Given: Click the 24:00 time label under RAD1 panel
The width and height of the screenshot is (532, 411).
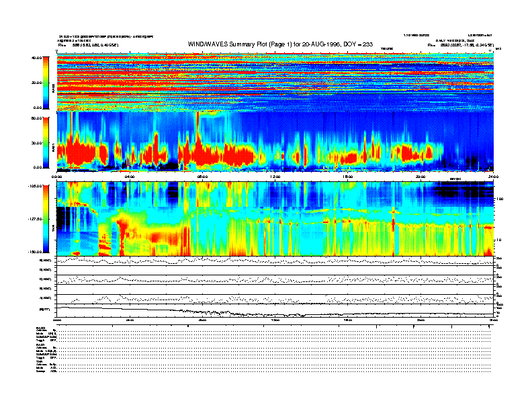Looking at the screenshot, I should [493, 177].
